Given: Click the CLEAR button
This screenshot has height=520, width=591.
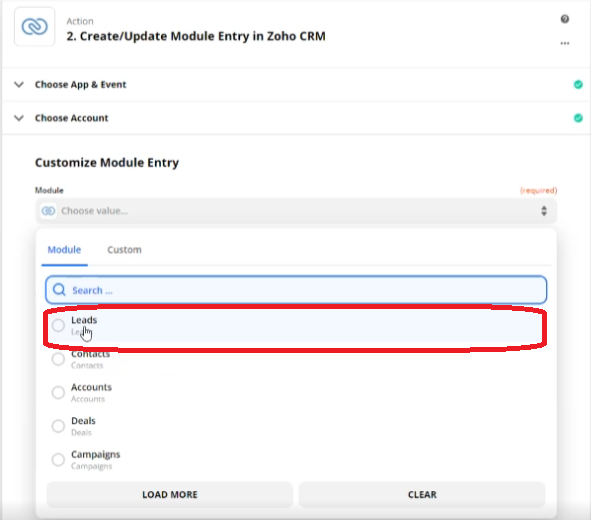Looking at the screenshot, I should (x=422, y=494).
